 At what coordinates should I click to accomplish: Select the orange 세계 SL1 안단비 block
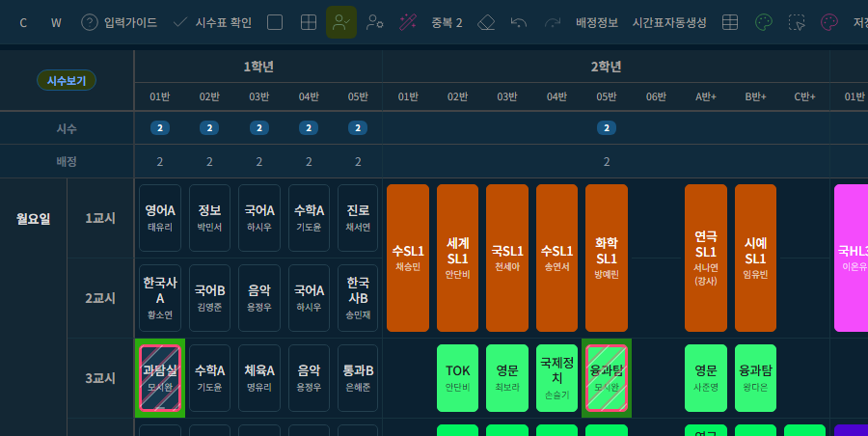[457, 259]
